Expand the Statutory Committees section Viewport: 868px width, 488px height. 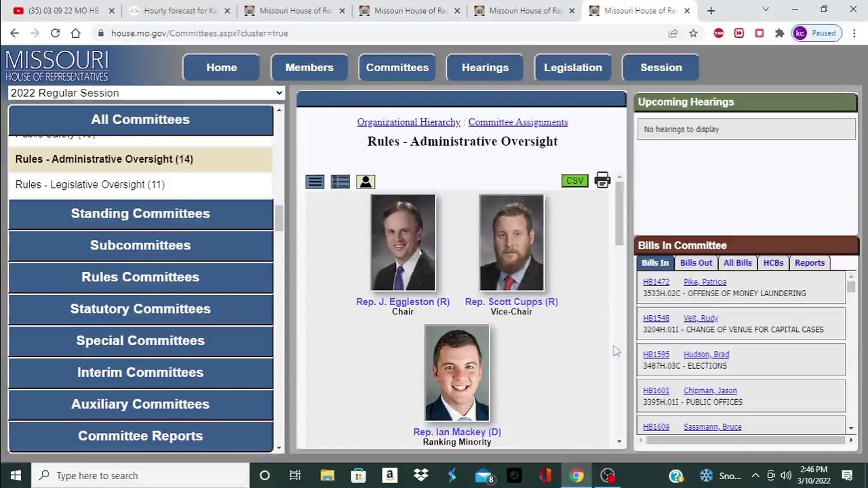[x=140, y=309]
